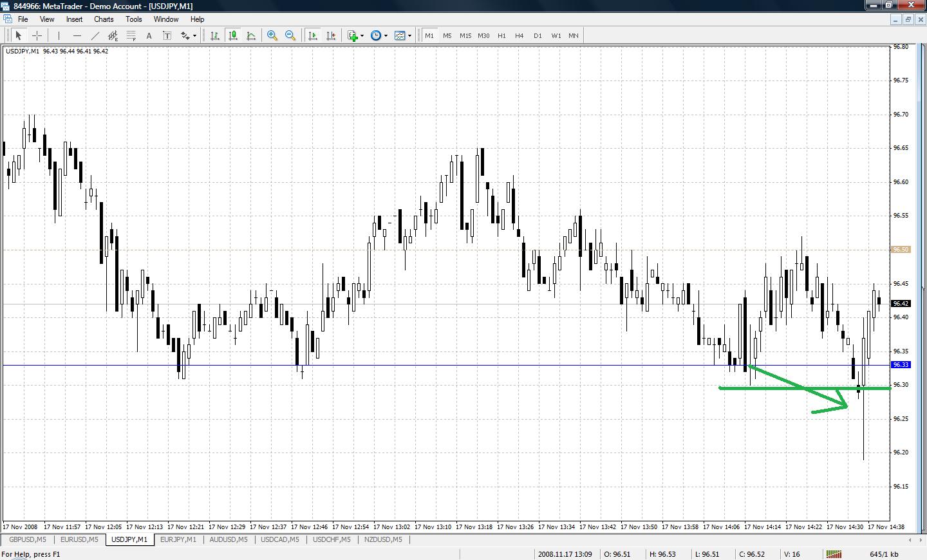Expand the chart templates dropdown
Screen dimensions: 927x560
409,36
